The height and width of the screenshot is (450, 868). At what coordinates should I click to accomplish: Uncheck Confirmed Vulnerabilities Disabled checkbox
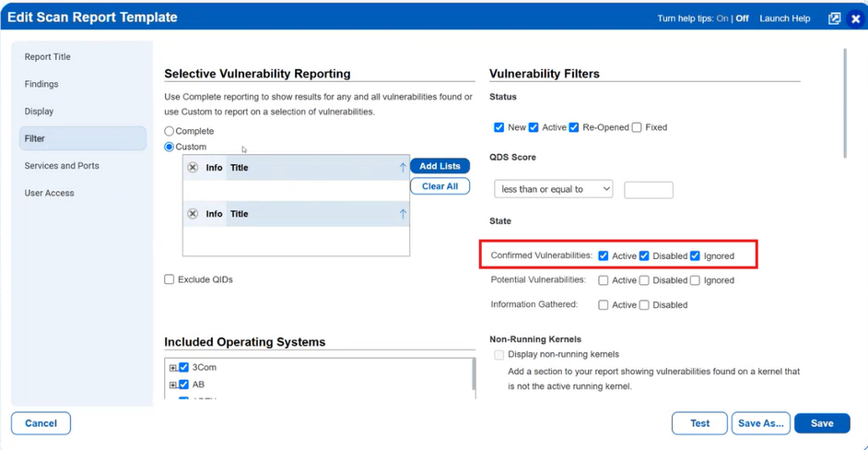point(644,256)
